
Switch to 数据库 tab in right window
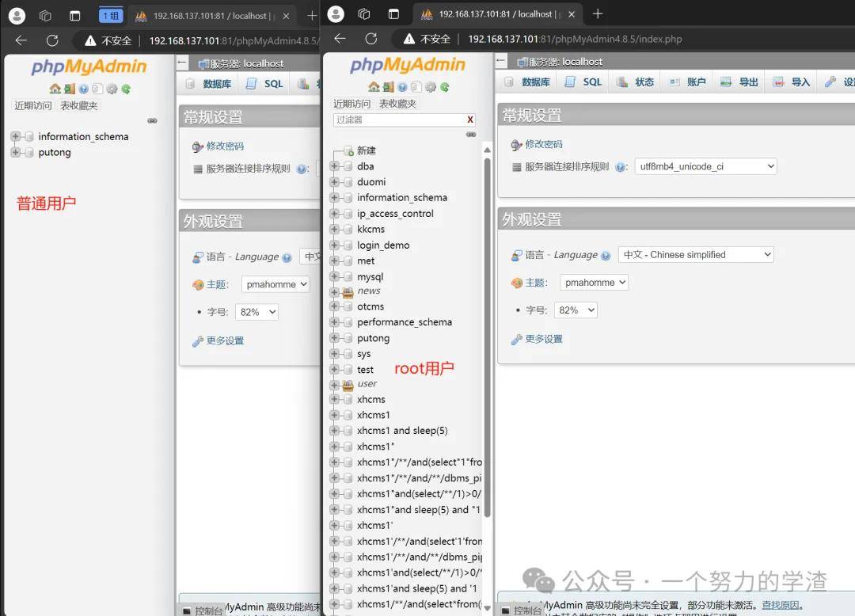(528, 82)
